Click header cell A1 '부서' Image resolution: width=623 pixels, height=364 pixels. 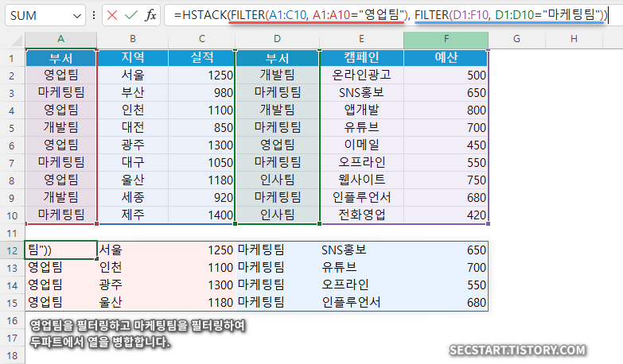[60, 58]
